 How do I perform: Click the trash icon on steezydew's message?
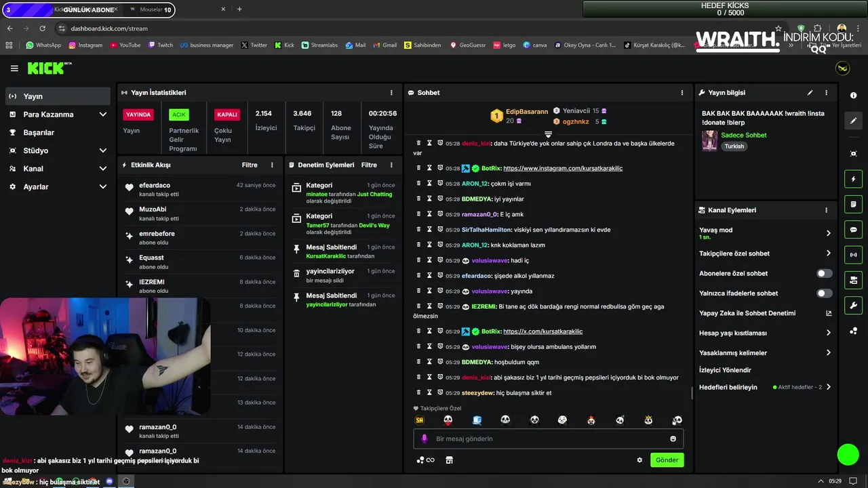(x=418, y=392)
